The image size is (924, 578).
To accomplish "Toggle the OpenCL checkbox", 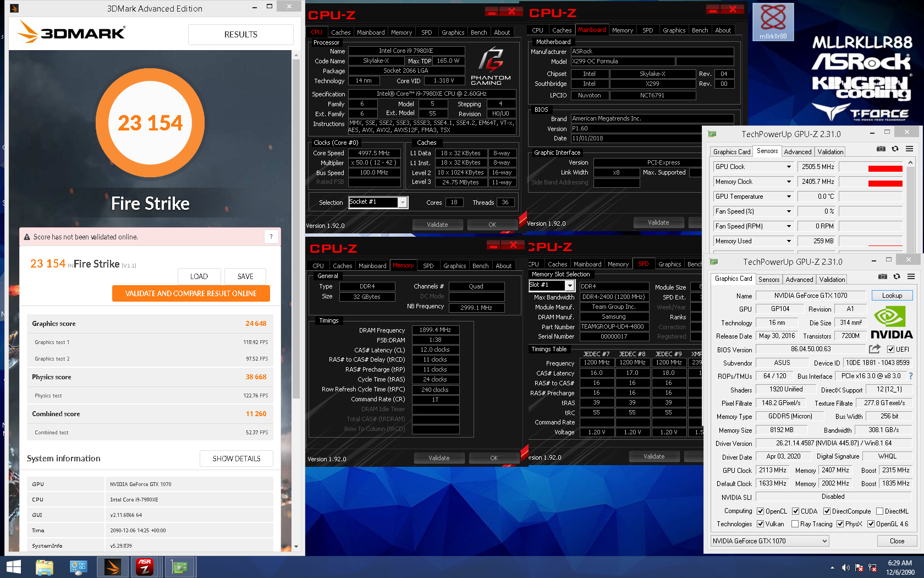I will (760, 511).
